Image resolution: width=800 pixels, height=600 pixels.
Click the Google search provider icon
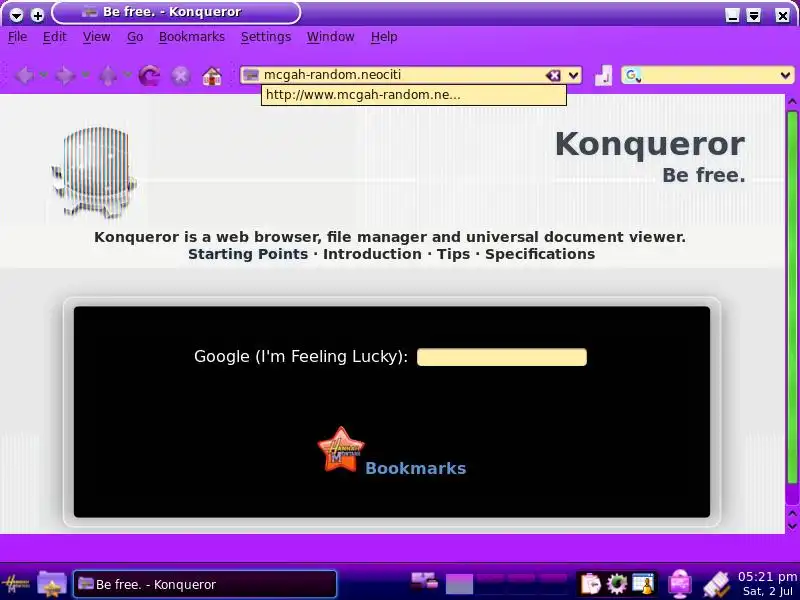632,76
